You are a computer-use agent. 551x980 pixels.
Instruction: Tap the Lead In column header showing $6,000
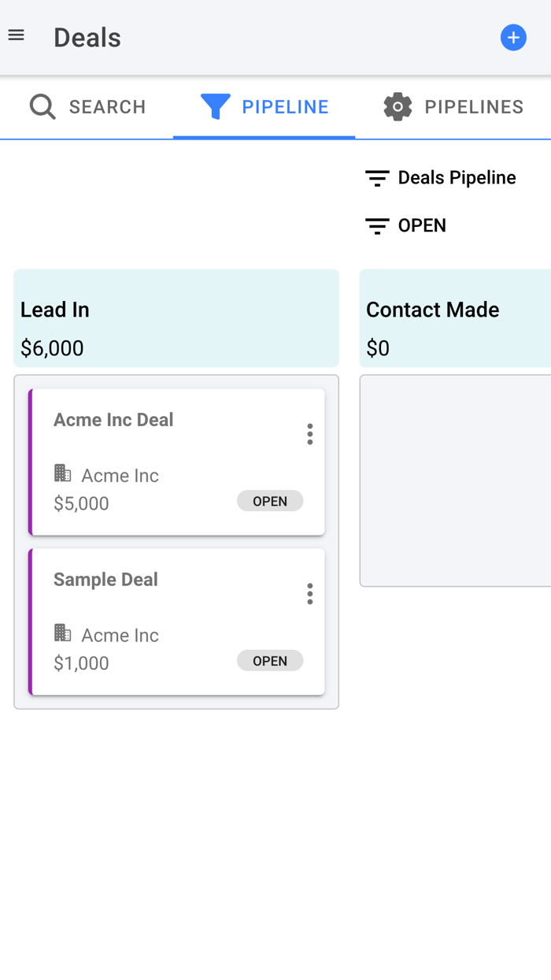pyautogui.click(x=176, y=318)
